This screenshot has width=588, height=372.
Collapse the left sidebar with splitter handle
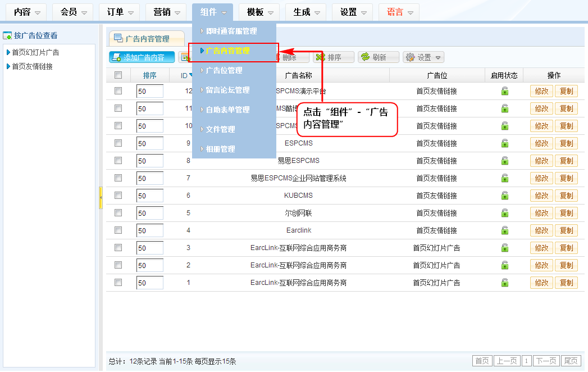101,198
